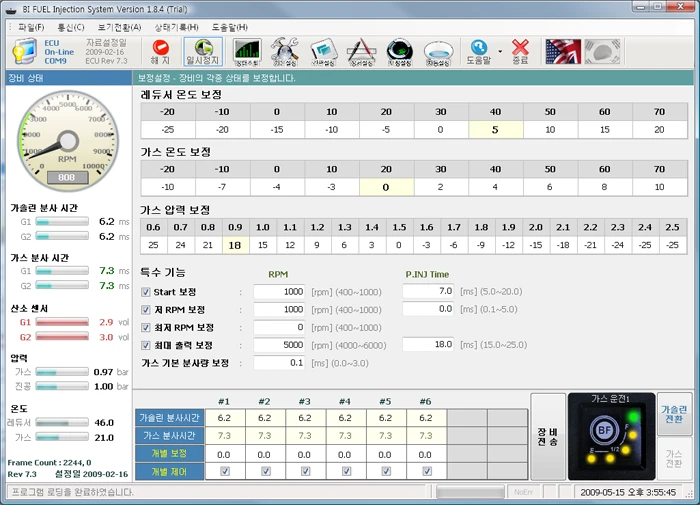Select highlighted gas temperature cell 0 under 20
Viewport: 700px width, 505px height.
tap(387, 187)
